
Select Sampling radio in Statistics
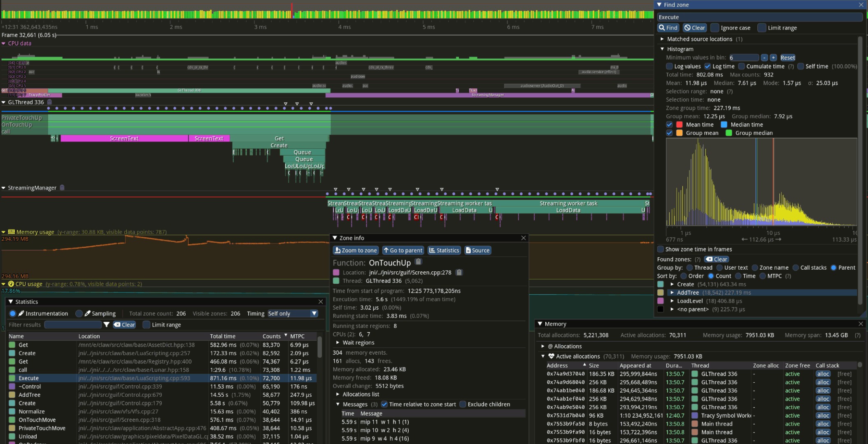pos(79,314)
